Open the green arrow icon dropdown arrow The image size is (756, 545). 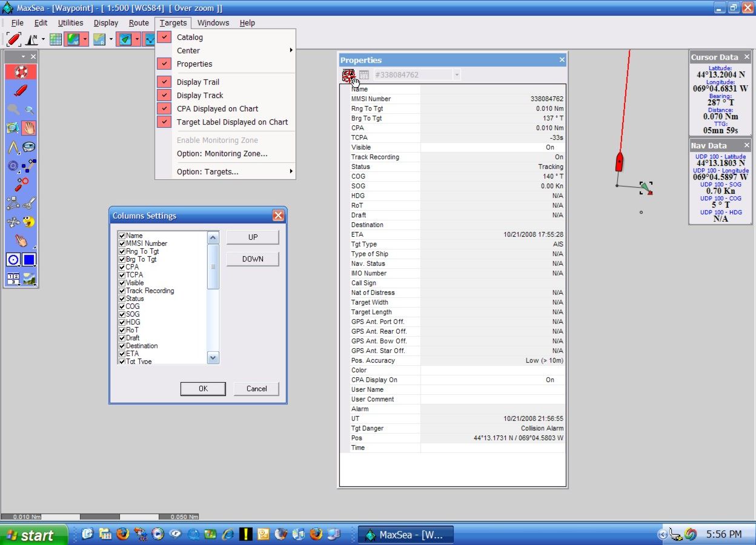point(138,39)
